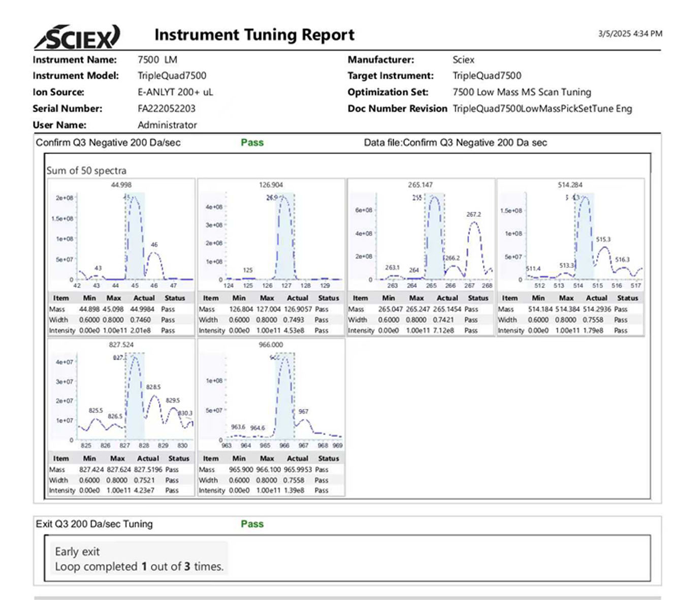Click the green Pass status for Confirm Q3 Negative
Screen dimensions: 700x600
coord(252,143)
